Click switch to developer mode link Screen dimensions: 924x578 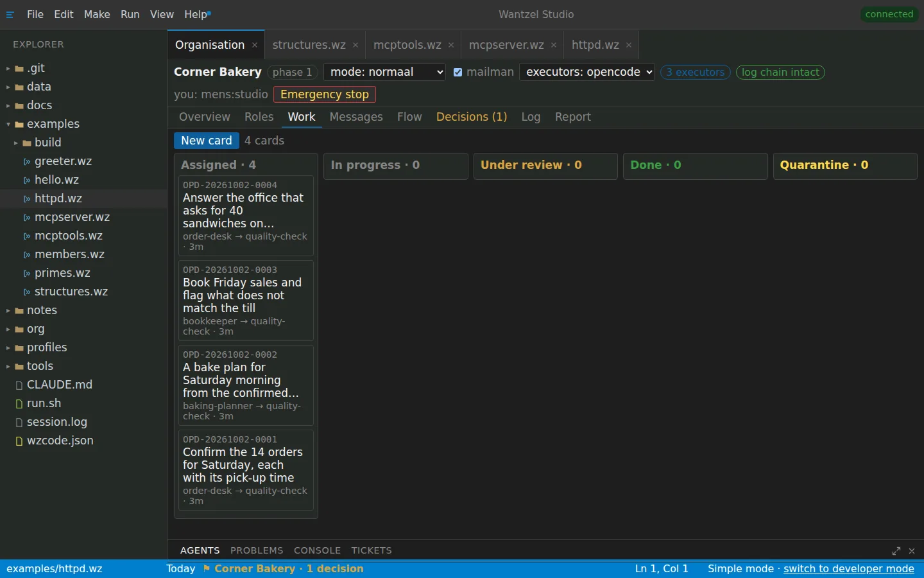tap(849, 568)
